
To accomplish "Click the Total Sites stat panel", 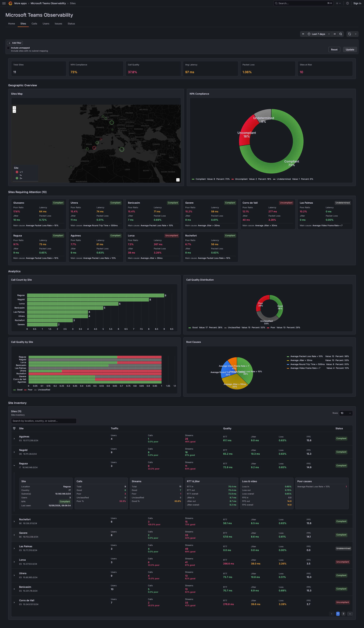I will point(39,68).
